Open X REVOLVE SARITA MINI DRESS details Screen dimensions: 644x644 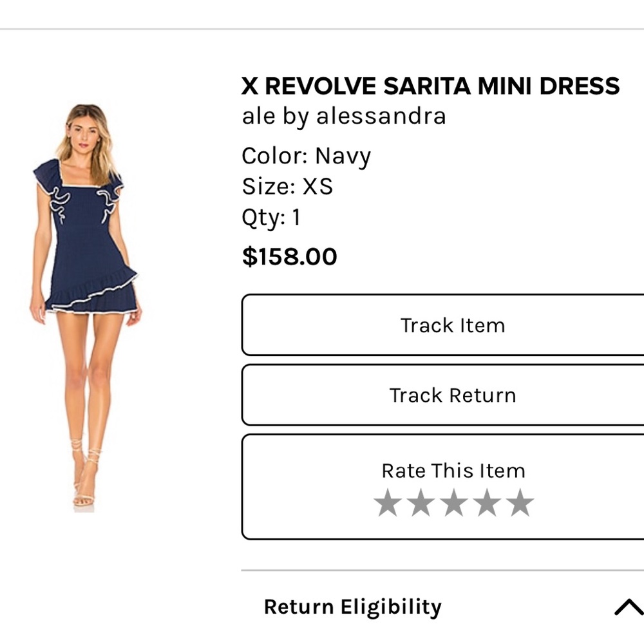(x=431, y=85)
